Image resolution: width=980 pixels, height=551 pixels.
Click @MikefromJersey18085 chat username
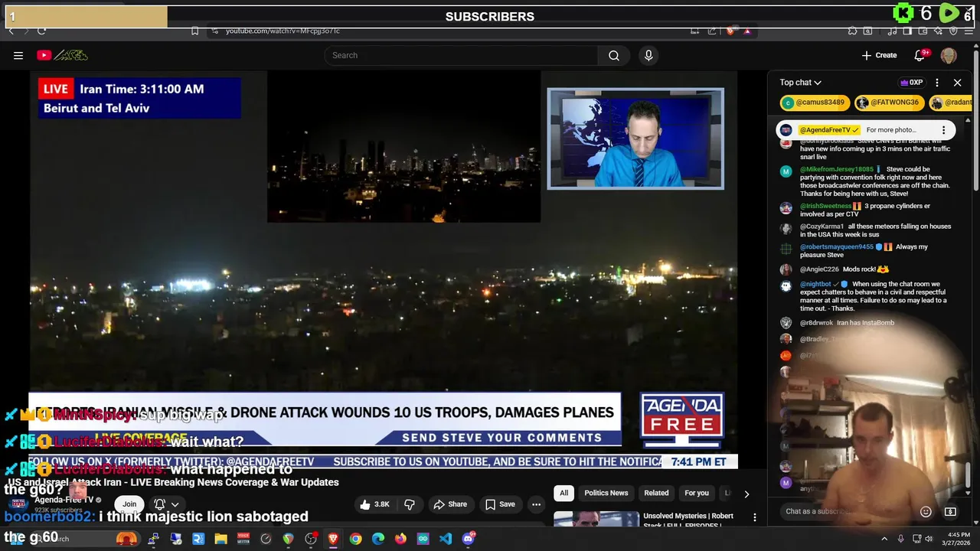(x=836, y=169)
